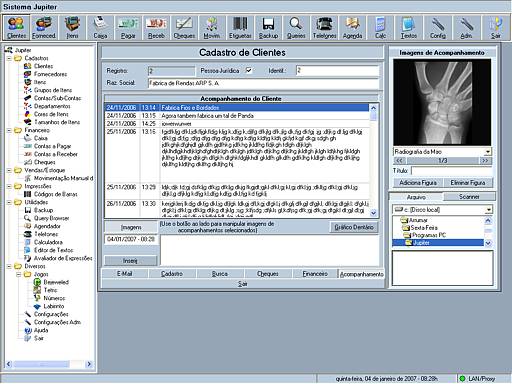Viewport: 512px width, 384px height.
Task: Open Código de Barras in tree
Action: tap(56, 194)
